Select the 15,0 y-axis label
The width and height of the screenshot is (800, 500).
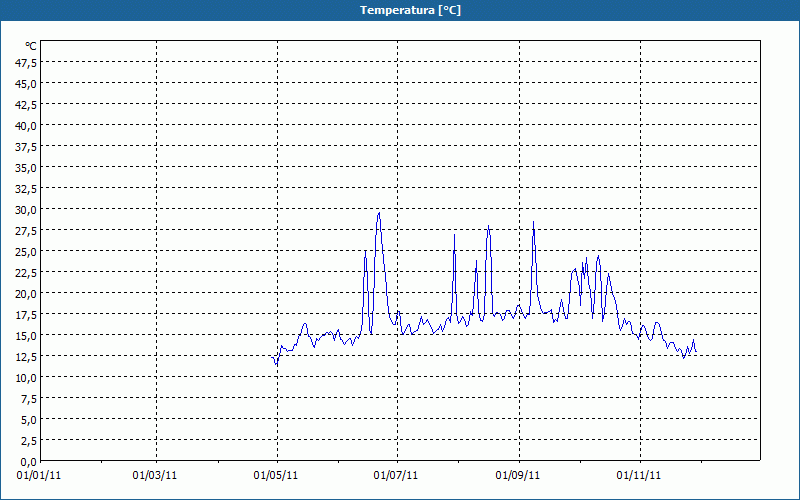pyautogui.click(x=26, y=336)
